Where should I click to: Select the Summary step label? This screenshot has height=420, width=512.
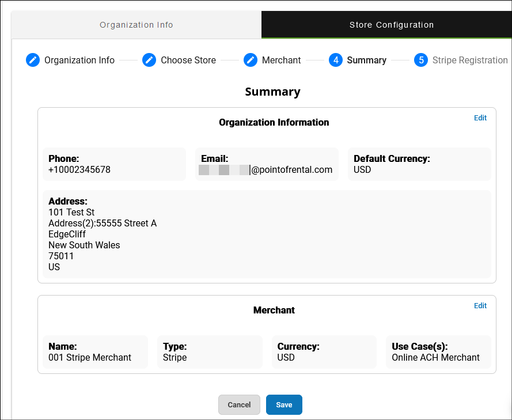coord(366,60)
